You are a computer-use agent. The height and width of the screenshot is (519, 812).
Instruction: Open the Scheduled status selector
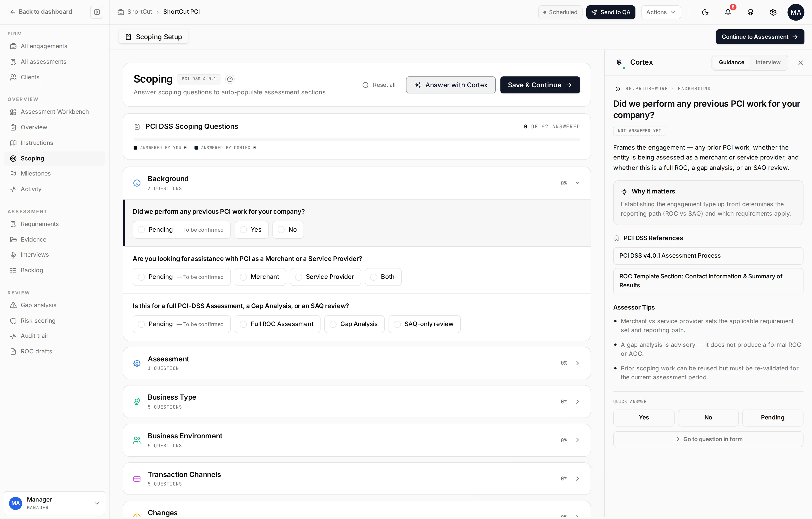pyautogui.click(x=560, y=12)
